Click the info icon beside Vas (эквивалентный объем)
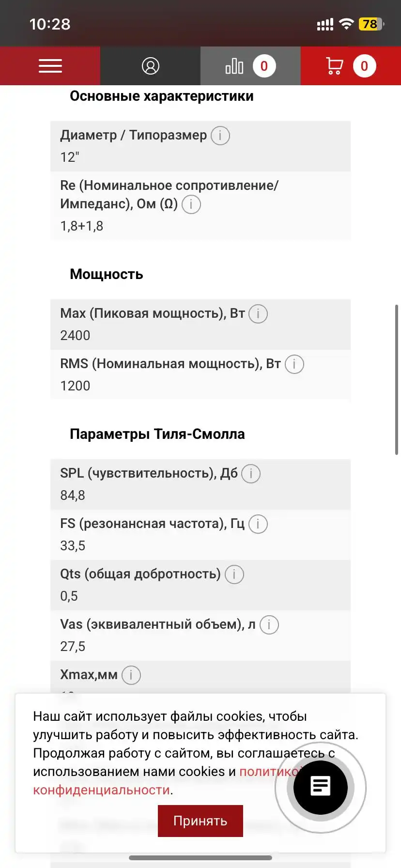Image resolution: width=401 pixels, height=868 pixels. pos(269,625)
